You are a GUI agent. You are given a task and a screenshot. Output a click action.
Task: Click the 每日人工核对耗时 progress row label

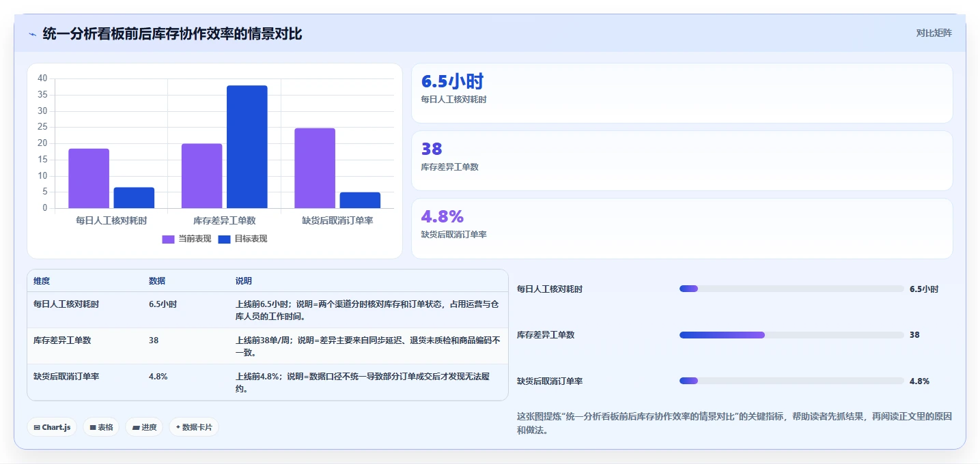click(x=550, y=289)
